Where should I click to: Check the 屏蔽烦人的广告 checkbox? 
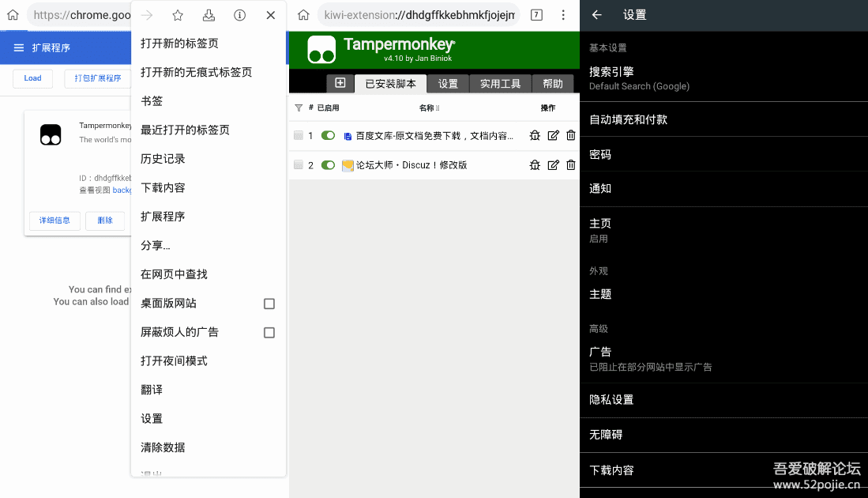[x=269, y=332]
